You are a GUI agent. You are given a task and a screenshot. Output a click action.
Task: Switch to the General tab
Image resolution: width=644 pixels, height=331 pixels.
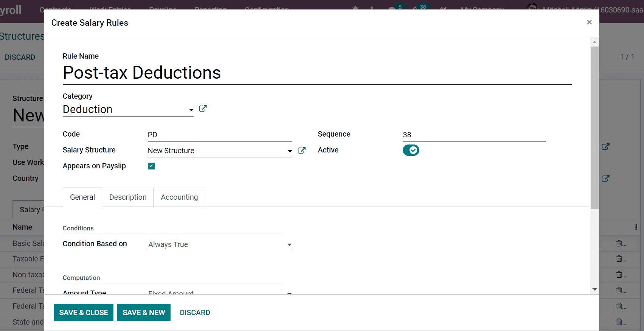(82, 197)
